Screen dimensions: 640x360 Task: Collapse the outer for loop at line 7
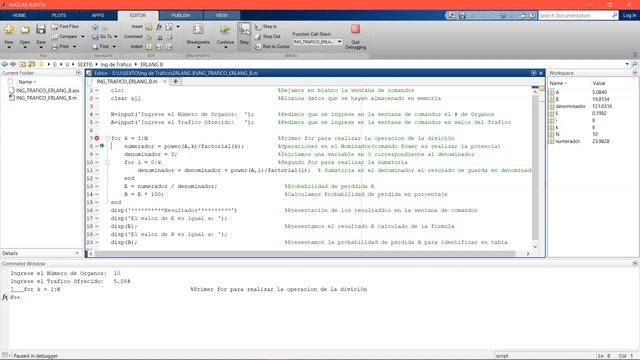coord(108,138)
